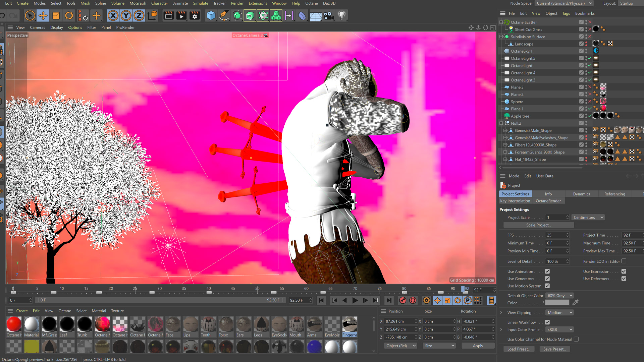Click the light bulb icon

(x=341, y=16)
